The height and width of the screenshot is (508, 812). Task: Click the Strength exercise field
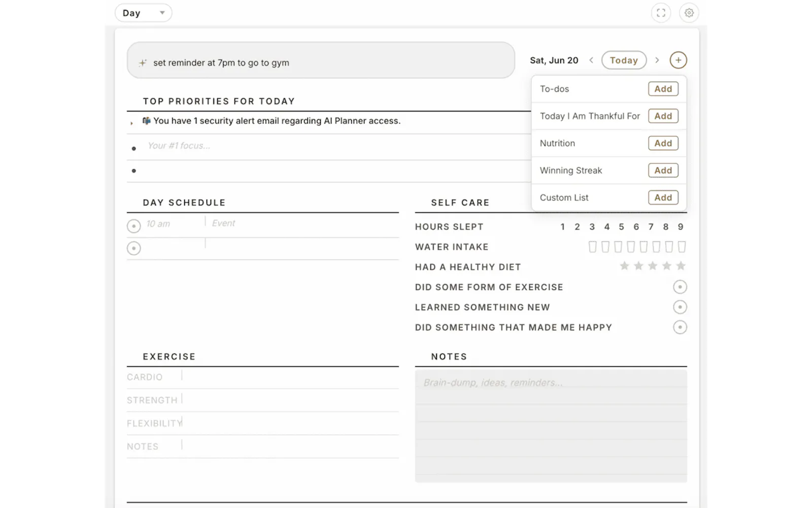(x=291, y=400)
